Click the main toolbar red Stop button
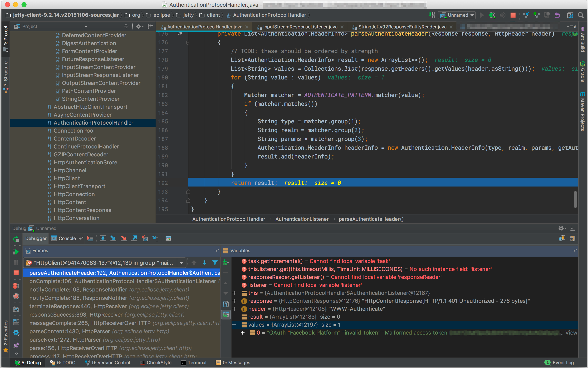588x368 pixels. 513,15
